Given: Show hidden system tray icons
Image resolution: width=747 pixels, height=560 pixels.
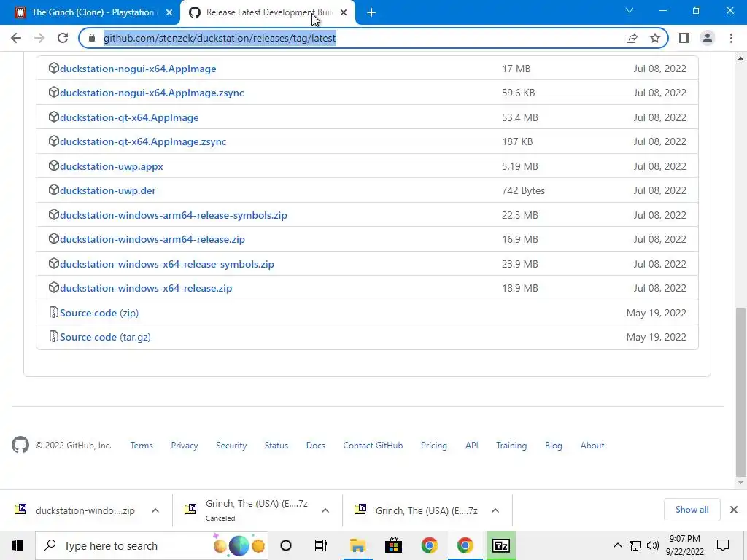Looking at the screenshot, I should click(x=617, y=545).
